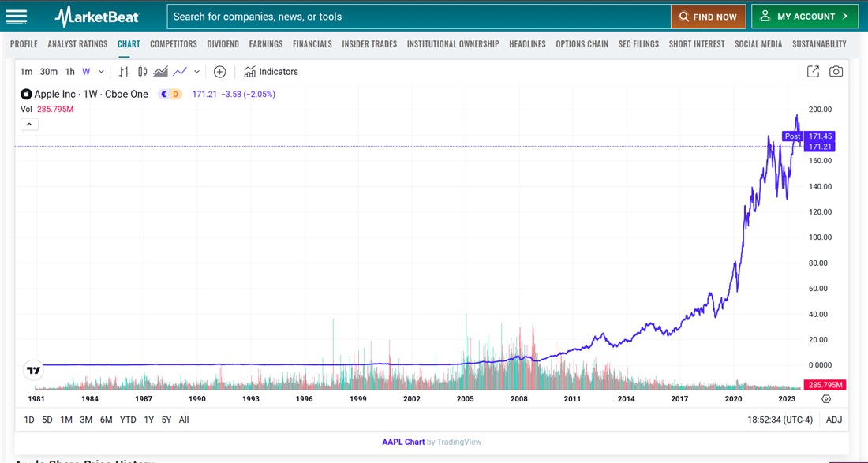
Task: Collapse the chart legend with the caret
Action: pos(29,125)
